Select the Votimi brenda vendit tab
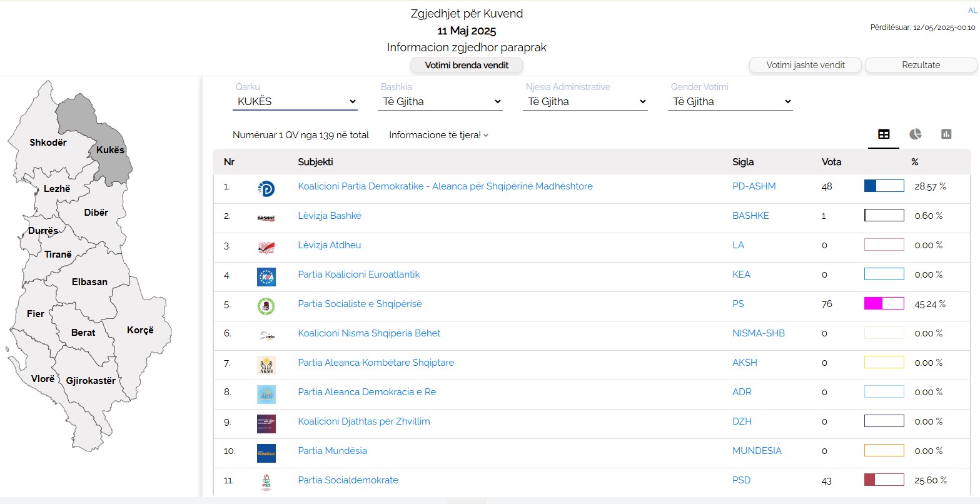 (x=467, y=65)
